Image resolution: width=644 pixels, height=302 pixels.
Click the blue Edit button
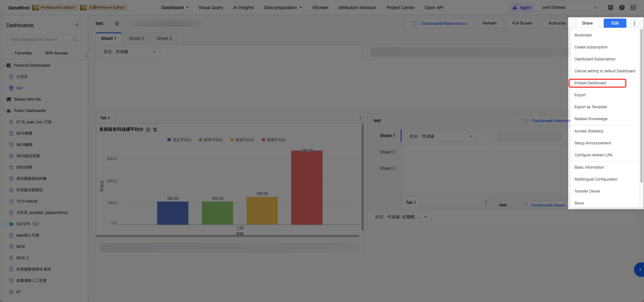615,23
